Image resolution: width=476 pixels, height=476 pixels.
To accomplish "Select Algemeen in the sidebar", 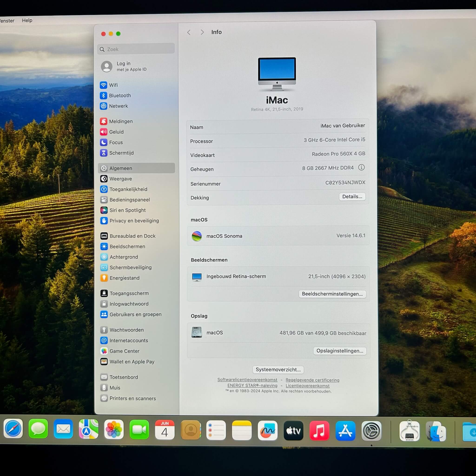I will (x=136, y=168).
